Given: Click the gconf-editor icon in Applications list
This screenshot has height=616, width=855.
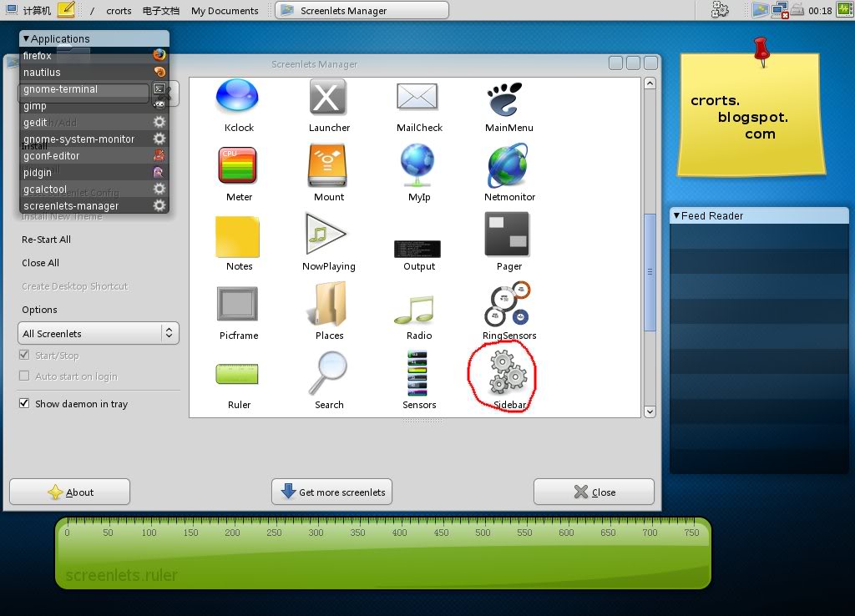Looking at the screenshot, I should (159, 155).
